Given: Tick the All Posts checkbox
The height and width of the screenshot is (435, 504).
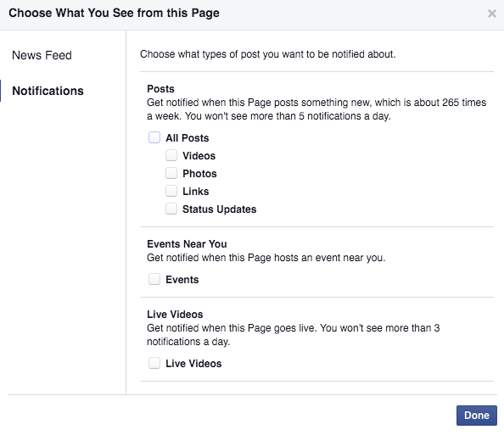Looking at the screenshot, I should point(154,137).
